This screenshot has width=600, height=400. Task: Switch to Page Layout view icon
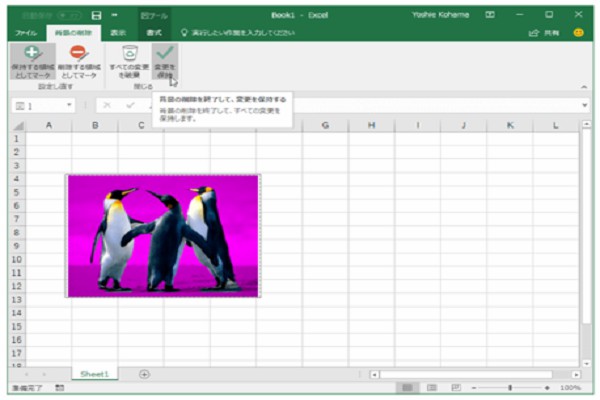point(432,388)
